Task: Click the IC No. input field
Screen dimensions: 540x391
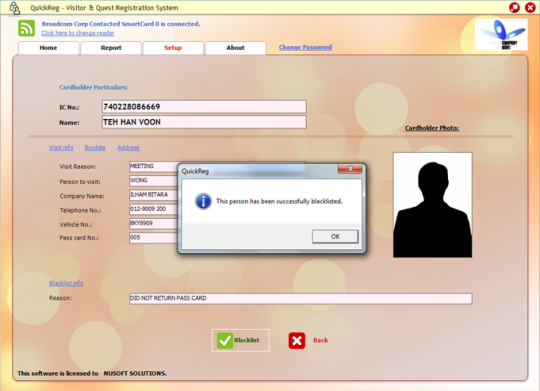Action: [x=204, y=107]
